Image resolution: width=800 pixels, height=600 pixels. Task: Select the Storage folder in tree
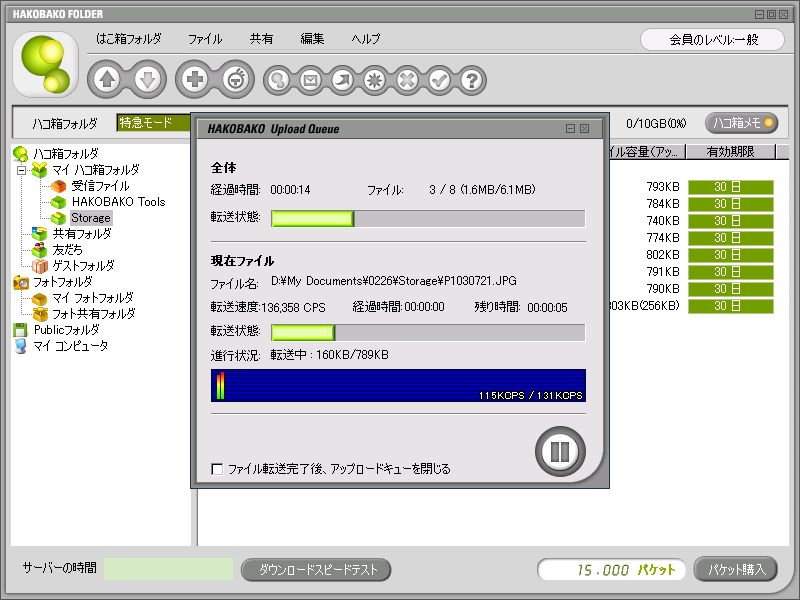click(x=91, y=218)
